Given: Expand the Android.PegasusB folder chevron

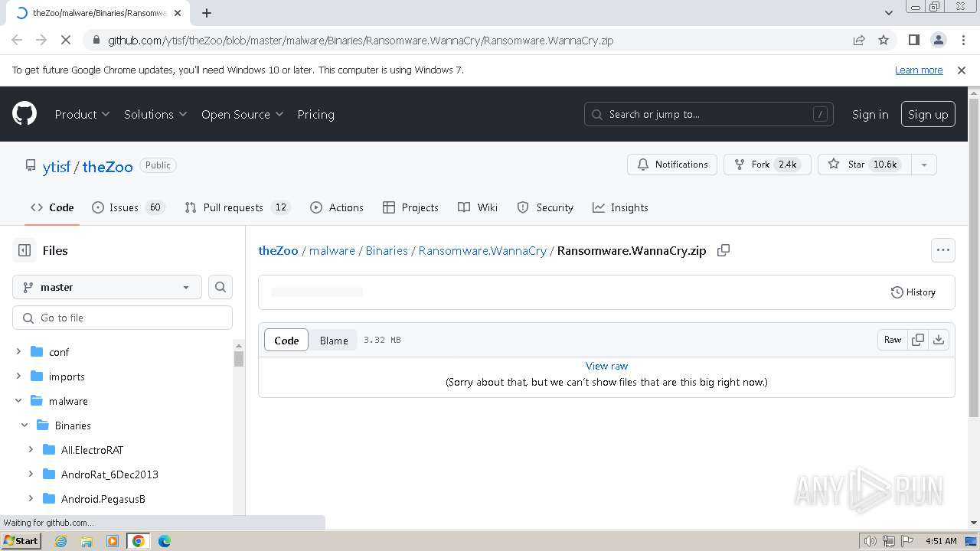Looking at the screenshot, I should [x=31, y=499].
